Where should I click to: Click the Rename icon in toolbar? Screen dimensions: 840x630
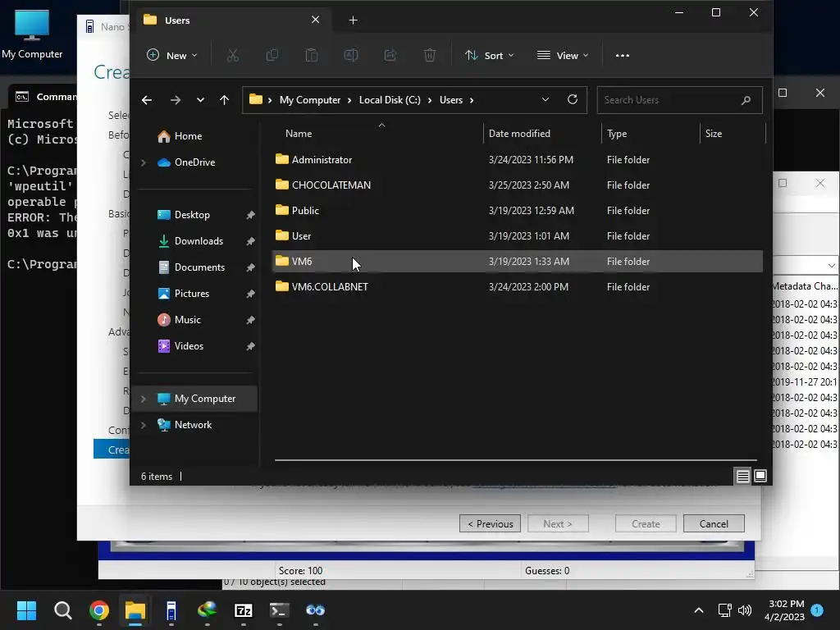point(351,55)
